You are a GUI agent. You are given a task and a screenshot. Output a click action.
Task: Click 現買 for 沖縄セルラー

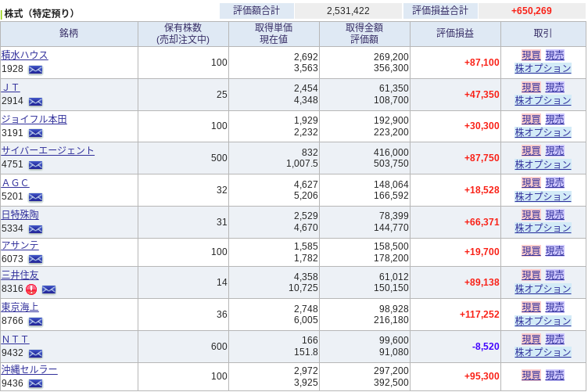[x=532, y=376]
